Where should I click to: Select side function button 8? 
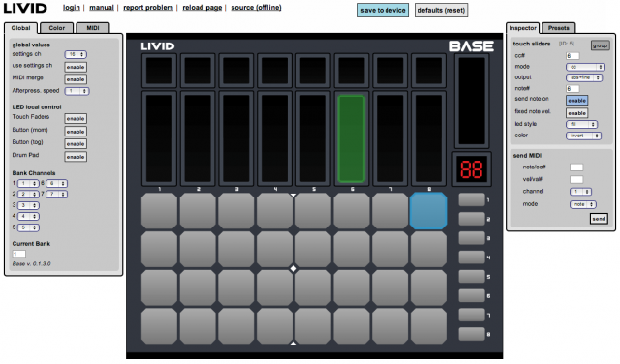coord(472,334)
